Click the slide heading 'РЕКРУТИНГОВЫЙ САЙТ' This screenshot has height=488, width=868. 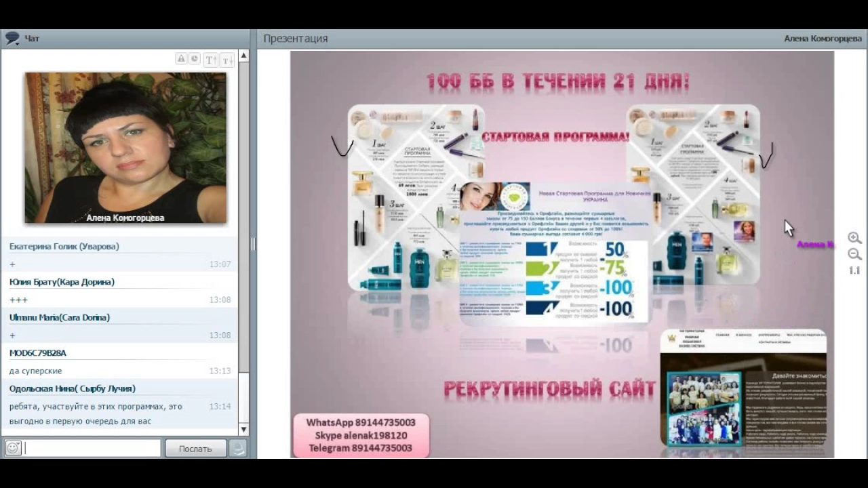coord(550,389)
